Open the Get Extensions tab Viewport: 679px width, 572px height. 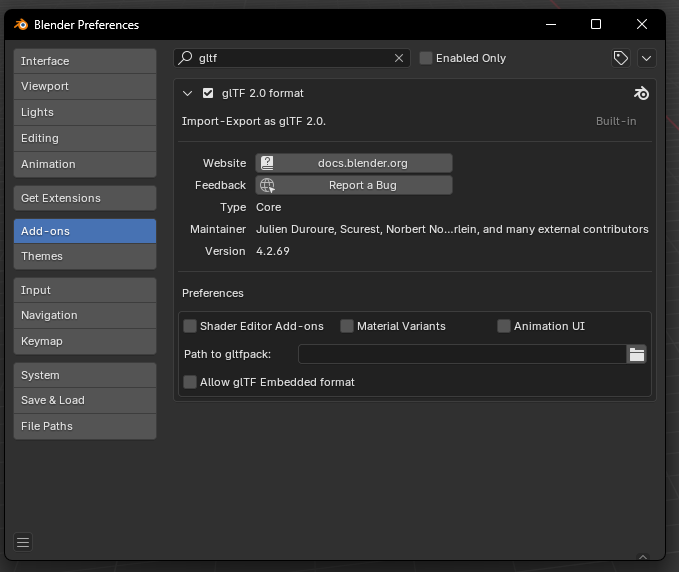click(x=85, y=198)
